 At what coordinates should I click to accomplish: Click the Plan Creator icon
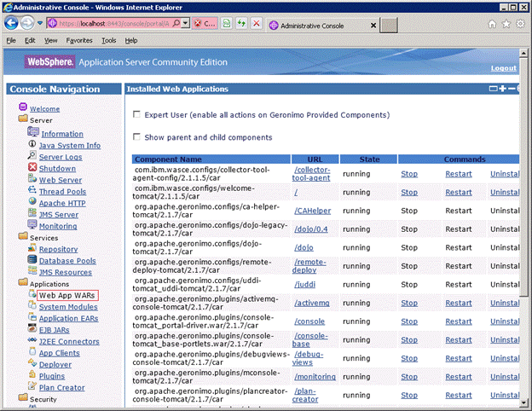(x=32, y=386)
